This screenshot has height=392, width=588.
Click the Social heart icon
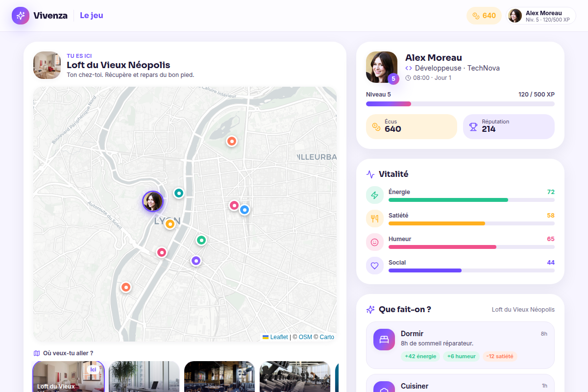[x=375, y=266]
